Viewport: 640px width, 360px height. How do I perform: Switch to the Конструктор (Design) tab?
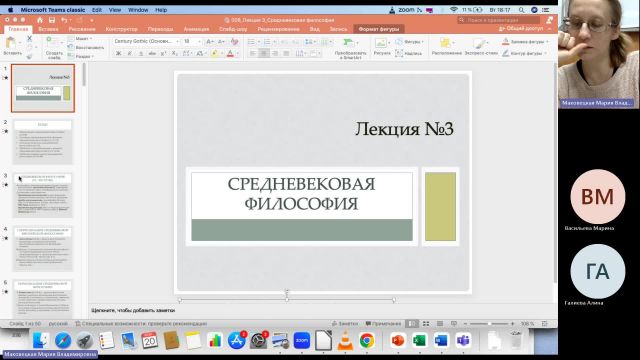(121, 29)
